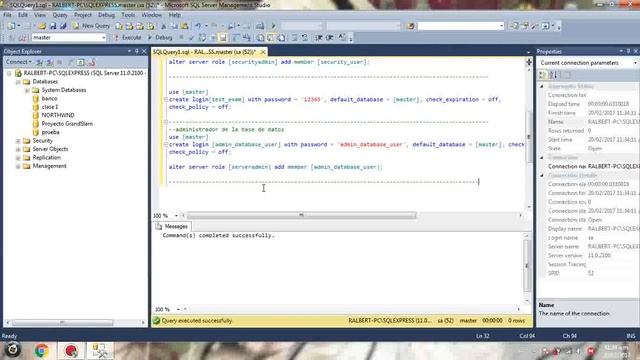Open the Query menu
This screenshot has width=640, height=360.
pyautogui.click(x=60, y=15)
